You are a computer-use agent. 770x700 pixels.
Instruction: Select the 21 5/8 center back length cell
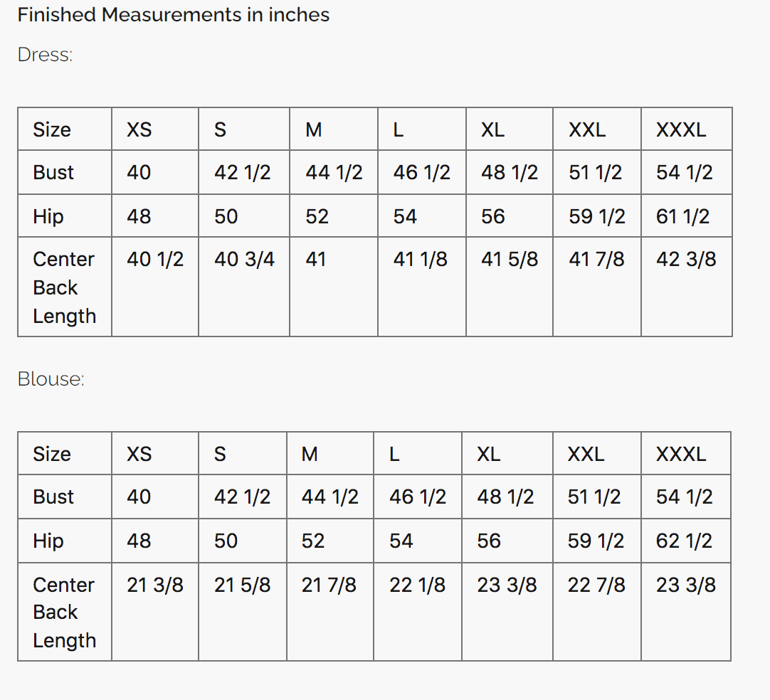(x=243, y=585)
